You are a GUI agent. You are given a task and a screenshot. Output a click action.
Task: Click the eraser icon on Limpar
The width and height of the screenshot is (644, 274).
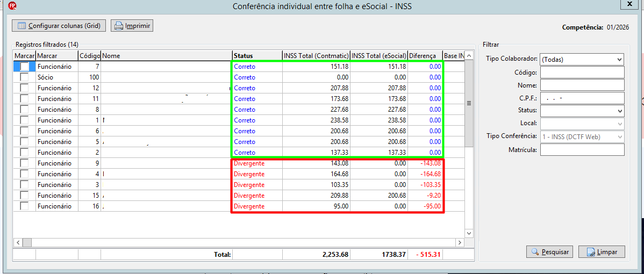click(591, 252)
